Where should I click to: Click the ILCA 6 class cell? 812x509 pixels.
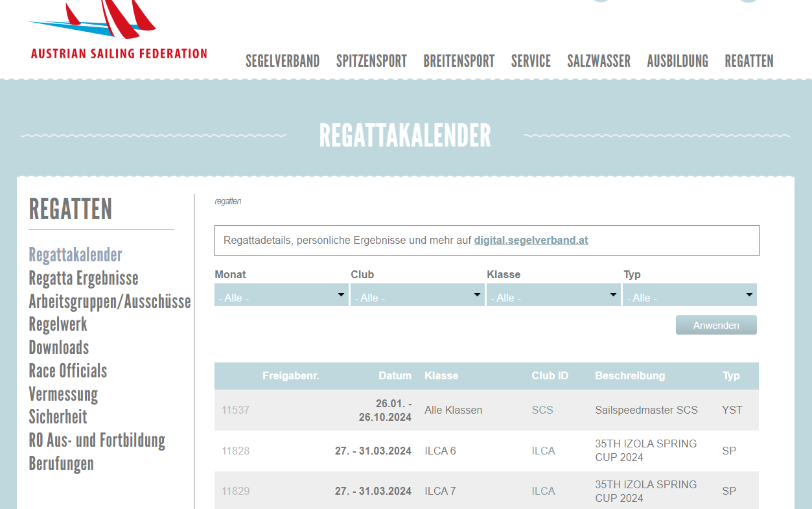(440, 451)
